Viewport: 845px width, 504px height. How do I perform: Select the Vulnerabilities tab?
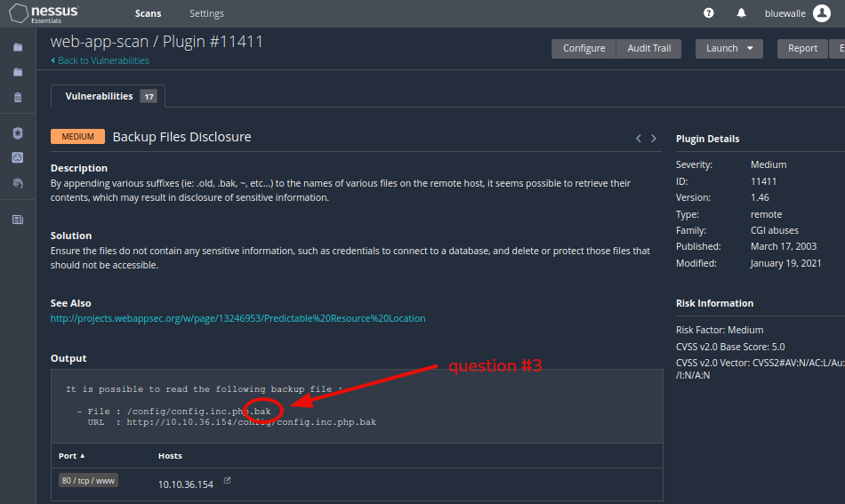108,96
